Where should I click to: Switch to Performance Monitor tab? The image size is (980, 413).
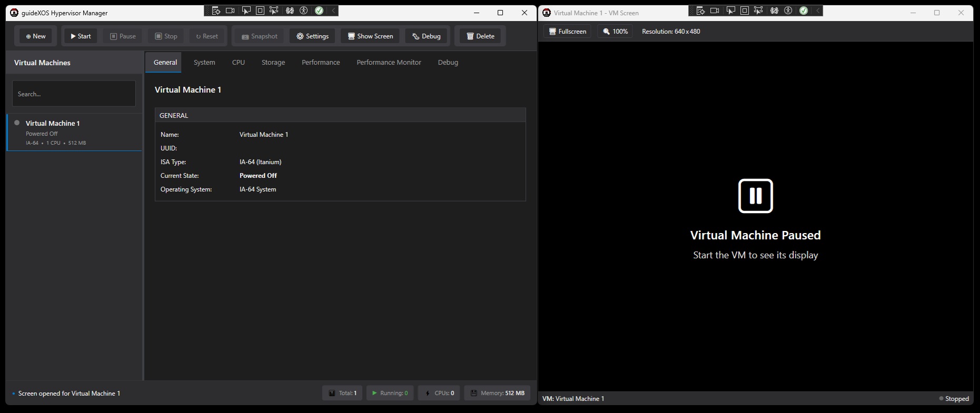point(389,62)
